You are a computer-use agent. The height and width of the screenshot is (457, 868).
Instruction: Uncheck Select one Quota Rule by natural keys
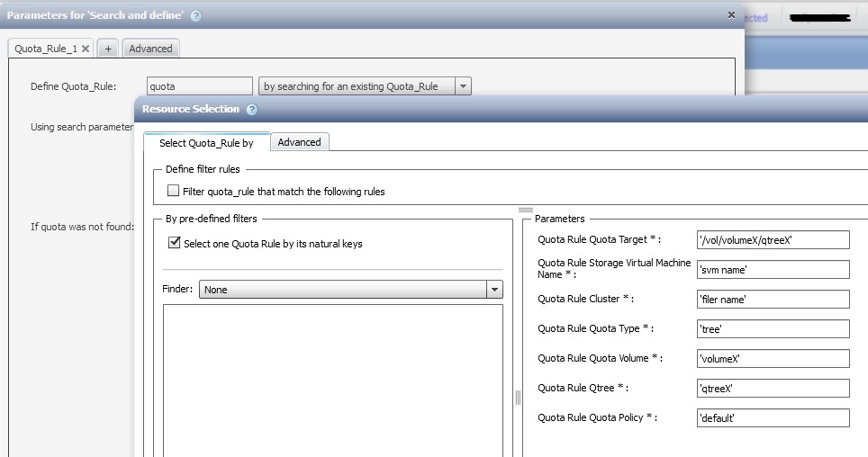(174, 243)
